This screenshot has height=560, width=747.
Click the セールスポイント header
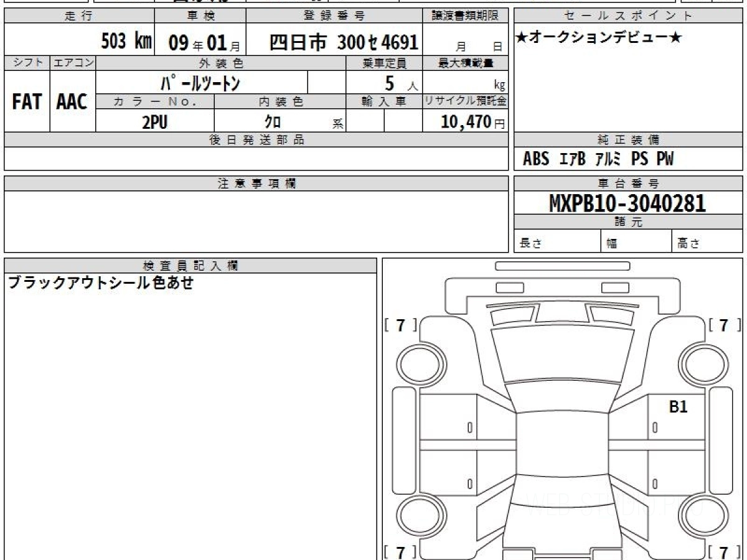628,16
